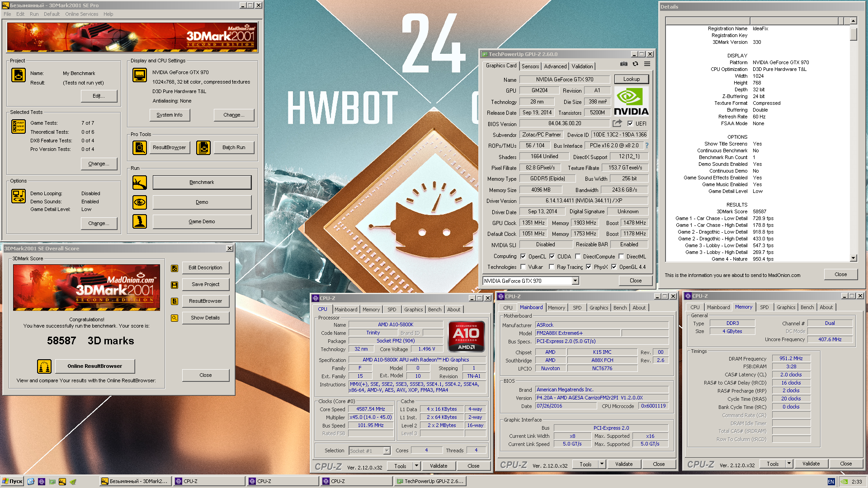
Task: Open the Socket #1 selection dropdown
Action: pyautogui.click(x=387, y=450)
